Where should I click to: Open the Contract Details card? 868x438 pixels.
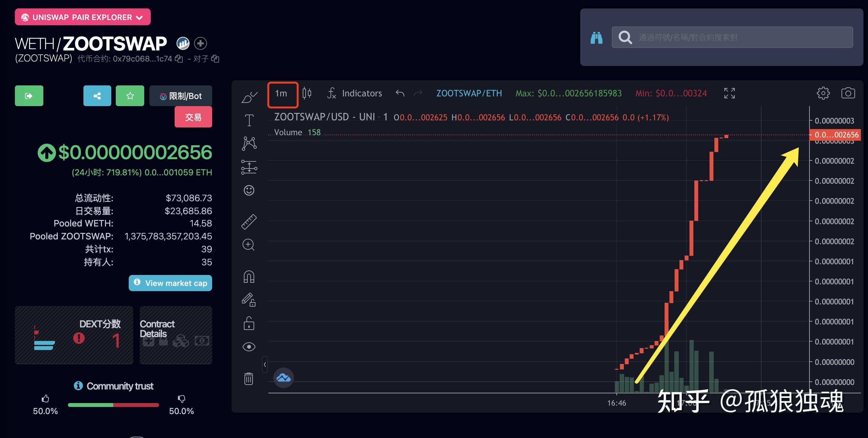coord(176,335)
